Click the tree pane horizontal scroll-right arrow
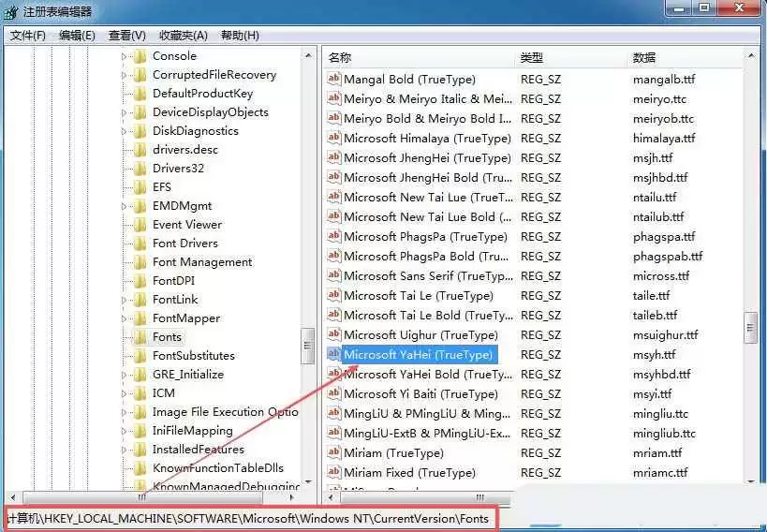Image resolution: width=767 pixels, height=532 pixels. 291,497
